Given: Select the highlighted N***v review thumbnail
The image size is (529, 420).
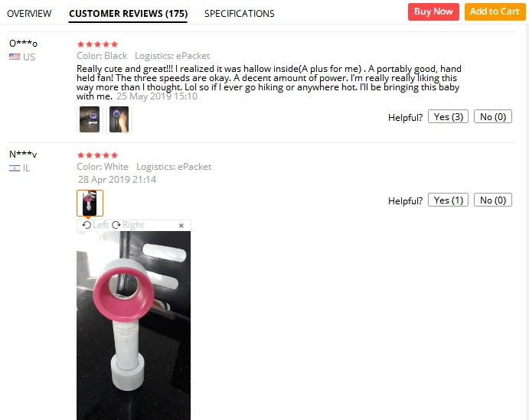Looking at the screenshot, I should tap(90, 203).
